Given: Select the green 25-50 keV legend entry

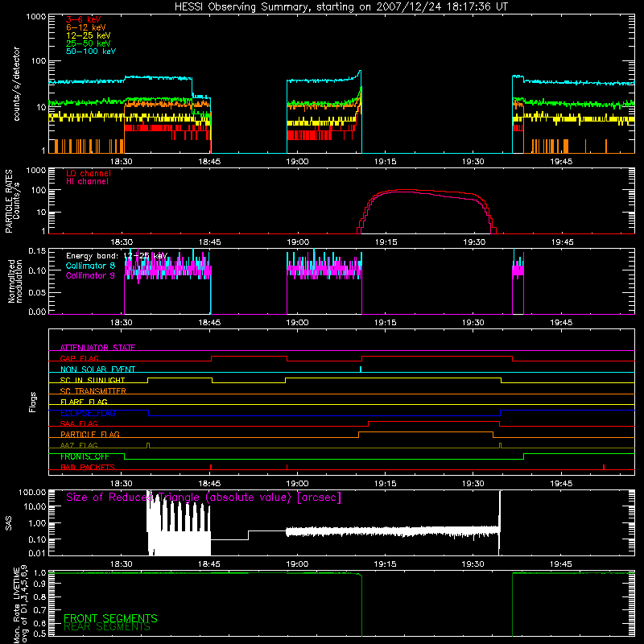Looking at the screenshot, I should (x=89, y=43).
